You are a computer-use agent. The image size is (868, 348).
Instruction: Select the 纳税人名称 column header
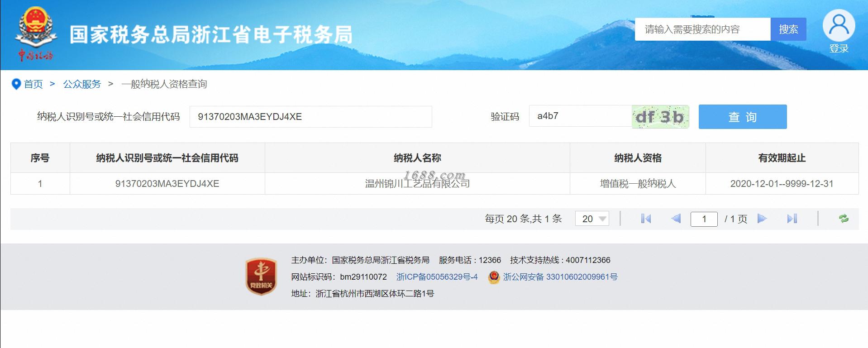pyautogui.click(x=417, y=158)
